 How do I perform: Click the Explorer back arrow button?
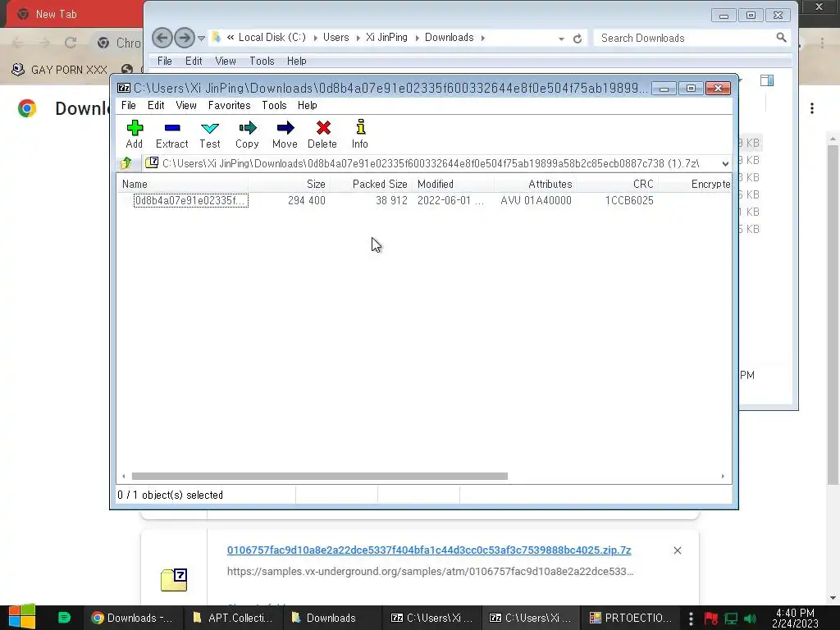[x=162, y=38]
